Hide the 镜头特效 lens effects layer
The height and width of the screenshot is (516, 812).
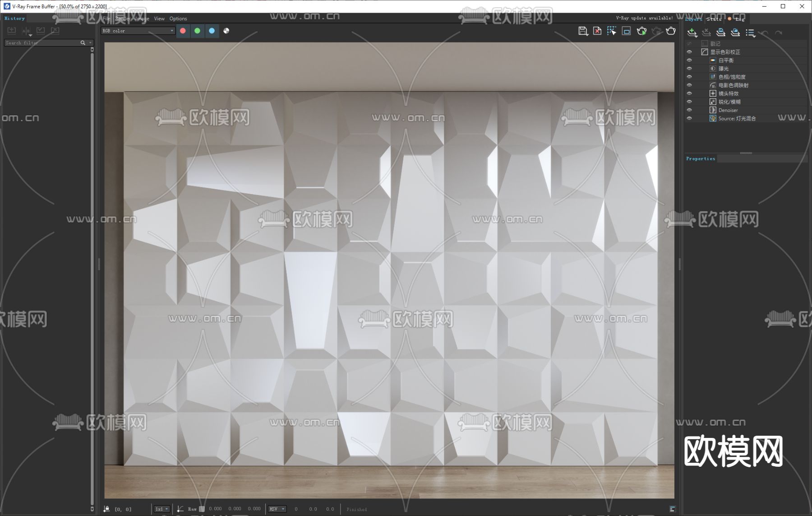[x=690, y=93]
